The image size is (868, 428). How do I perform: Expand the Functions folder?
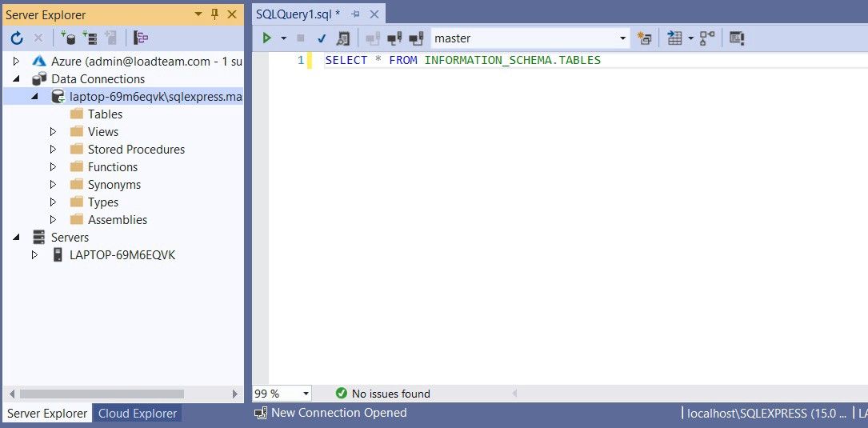click(x=53, y=166)
